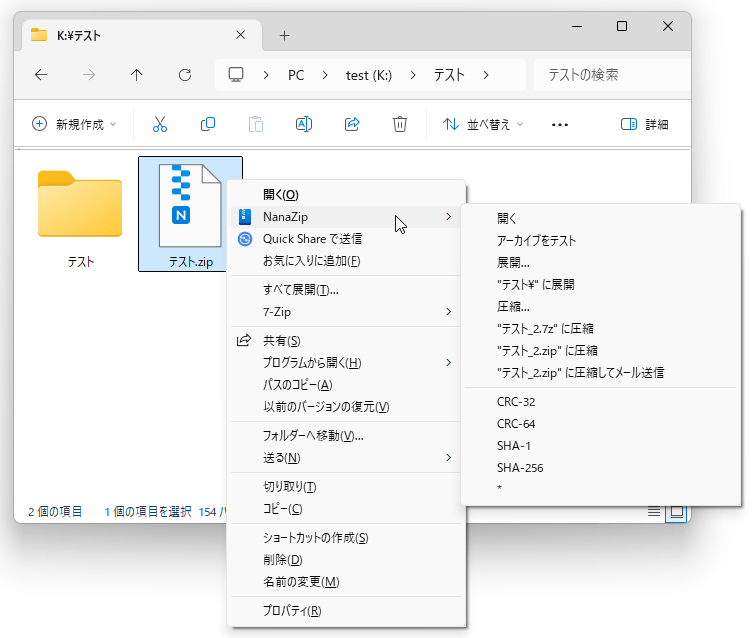Go back with the left arrow button

[41, 75]
